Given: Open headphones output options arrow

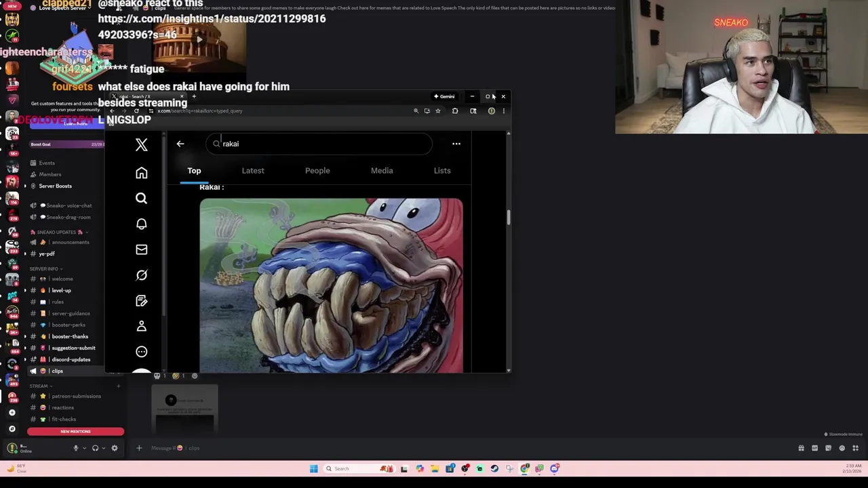Looking at the screenshot, I should (x=103, y=448).
